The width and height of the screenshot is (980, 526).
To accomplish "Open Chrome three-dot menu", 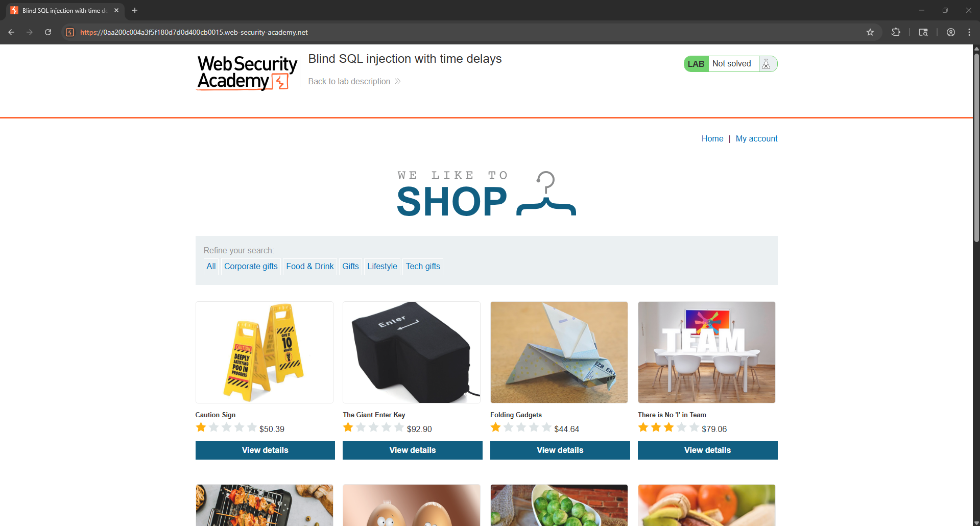I will click(969, 32).
